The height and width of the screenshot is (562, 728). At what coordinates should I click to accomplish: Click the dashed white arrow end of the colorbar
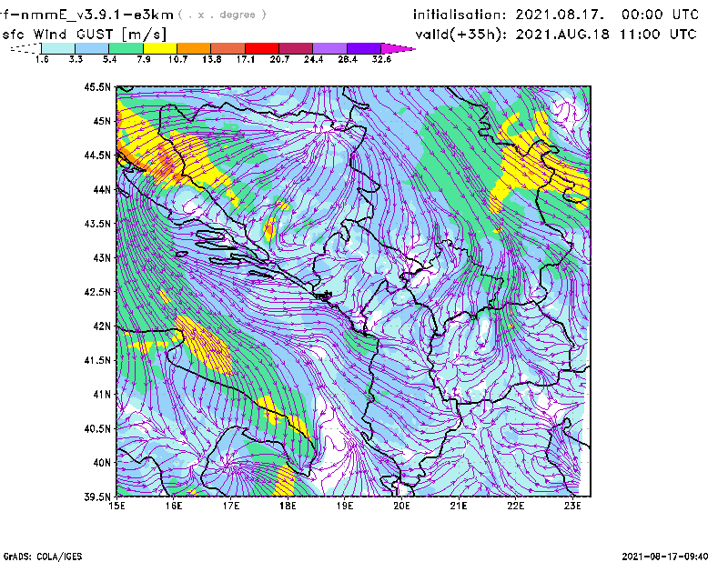tap(25, 48)
